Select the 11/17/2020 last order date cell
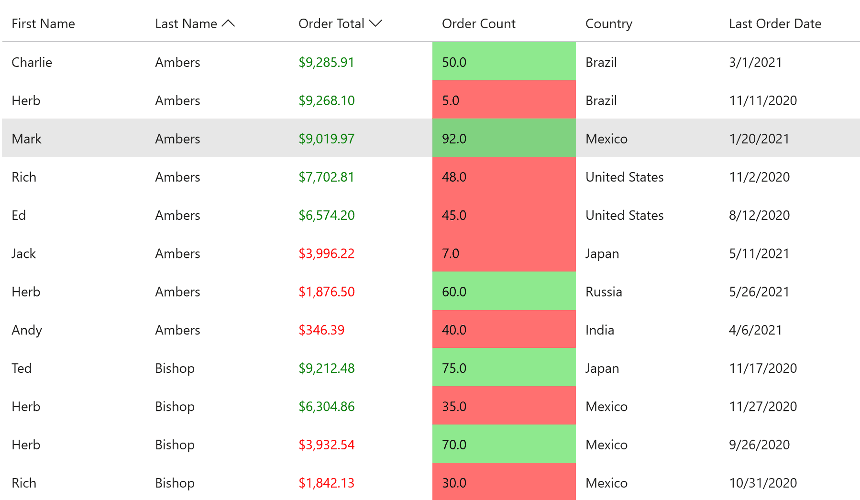The image size is (860, 500). pos(763,368)
